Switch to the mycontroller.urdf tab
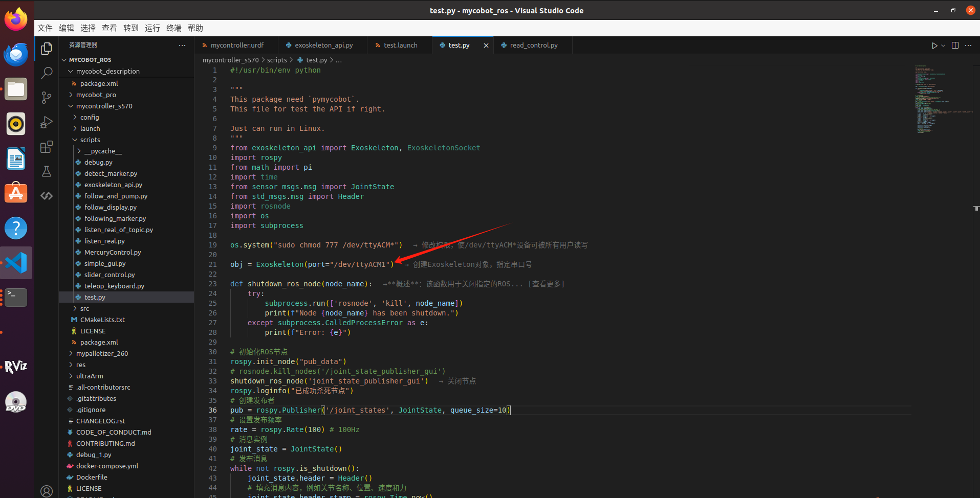 [x=236, y=46]
